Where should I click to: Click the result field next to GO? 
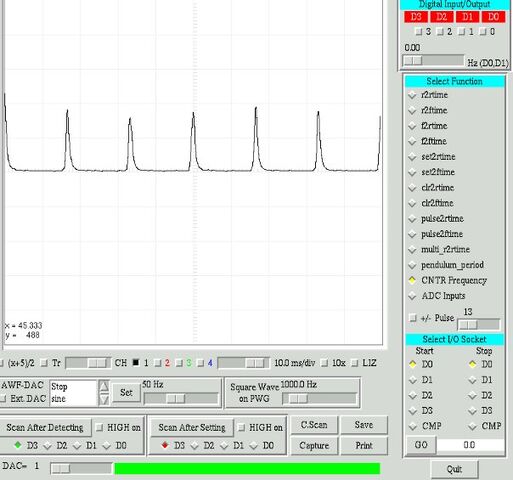(470, 445)
